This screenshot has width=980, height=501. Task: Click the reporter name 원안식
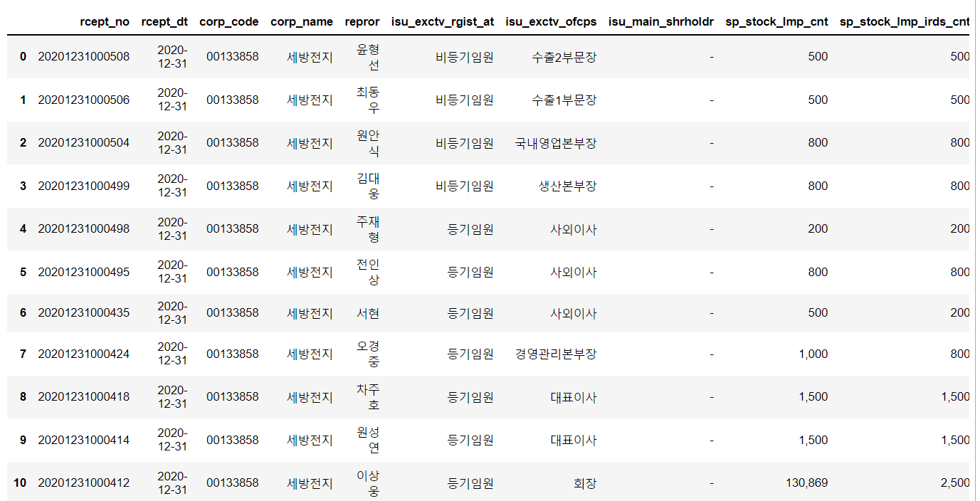pos(368,142)
